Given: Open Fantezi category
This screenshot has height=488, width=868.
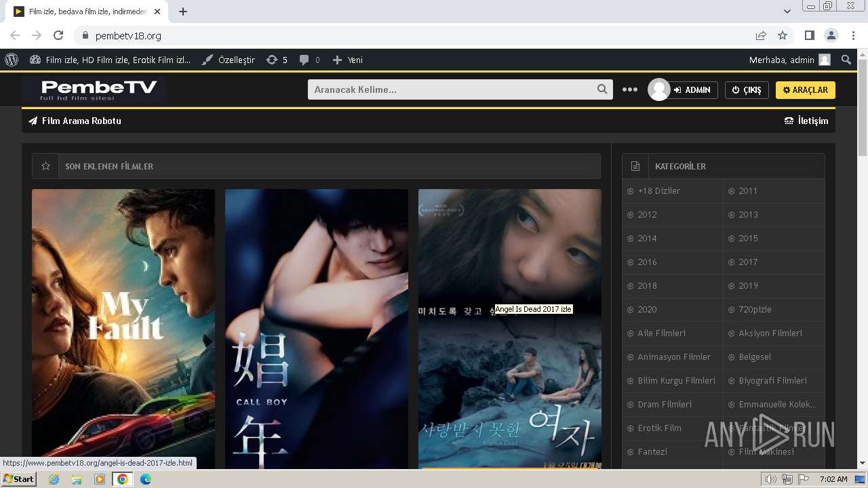Looking at the screenshot, I should pyautogui.click(x=652, y=452).
